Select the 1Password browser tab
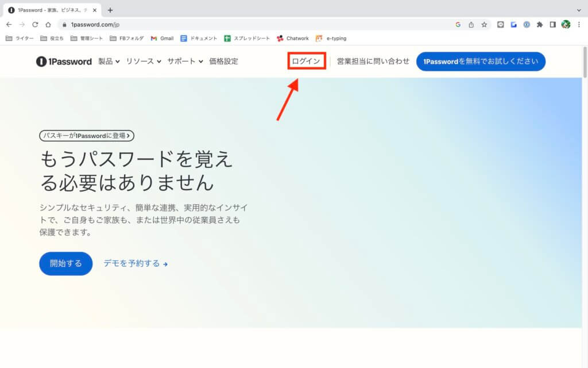This screenshot has height=368, width=588. click(x=52, y=10)
